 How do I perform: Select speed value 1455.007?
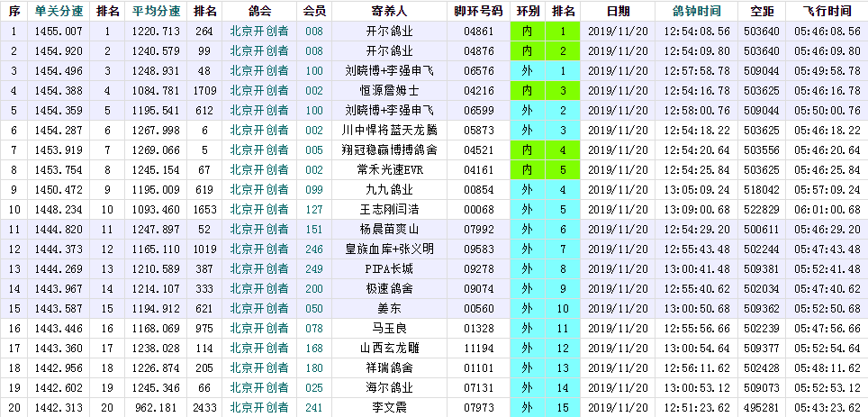point(59,32)
